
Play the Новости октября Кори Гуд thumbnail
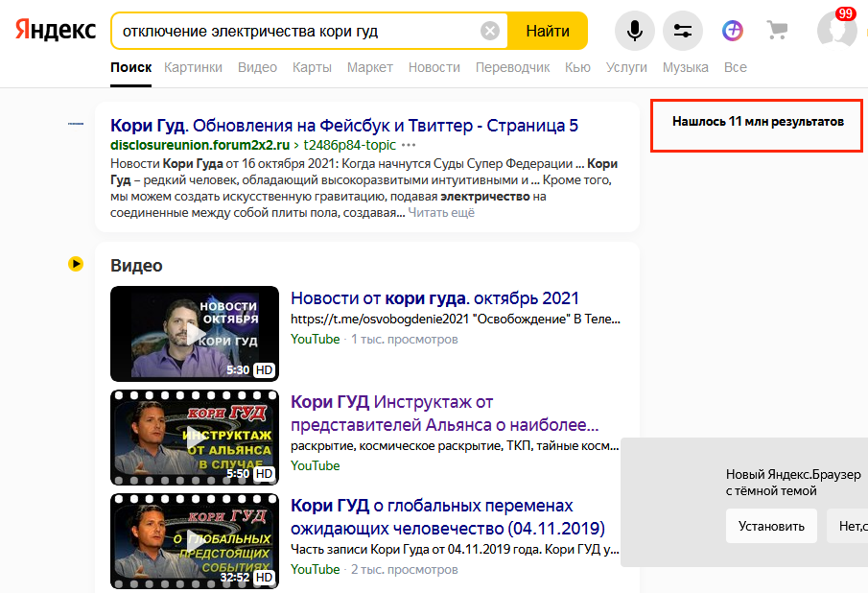(195, 333)
